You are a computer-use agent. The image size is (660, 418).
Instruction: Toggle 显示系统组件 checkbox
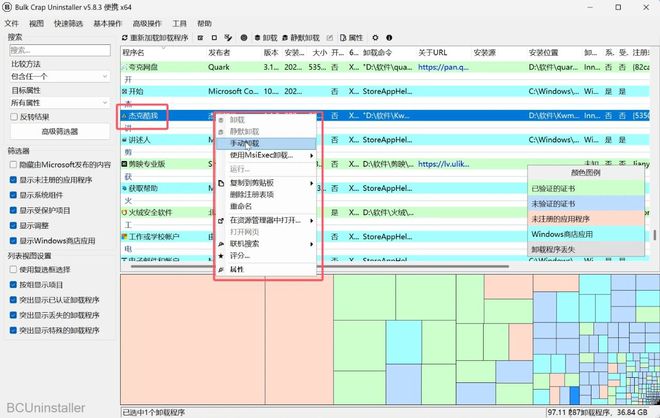[x=13, y=195]
